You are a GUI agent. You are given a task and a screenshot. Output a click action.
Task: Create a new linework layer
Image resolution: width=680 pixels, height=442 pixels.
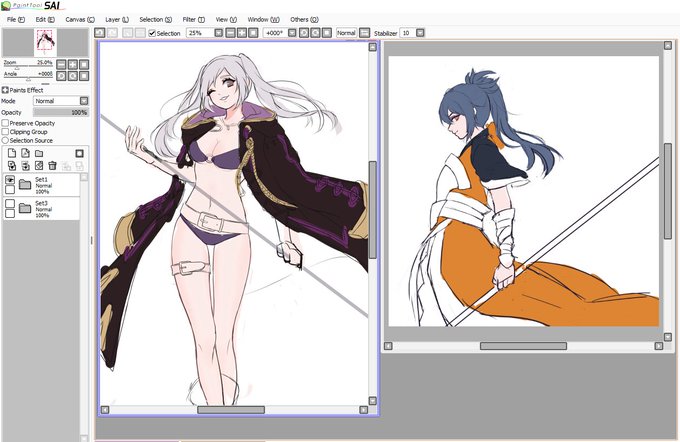[x=25, y=153]
